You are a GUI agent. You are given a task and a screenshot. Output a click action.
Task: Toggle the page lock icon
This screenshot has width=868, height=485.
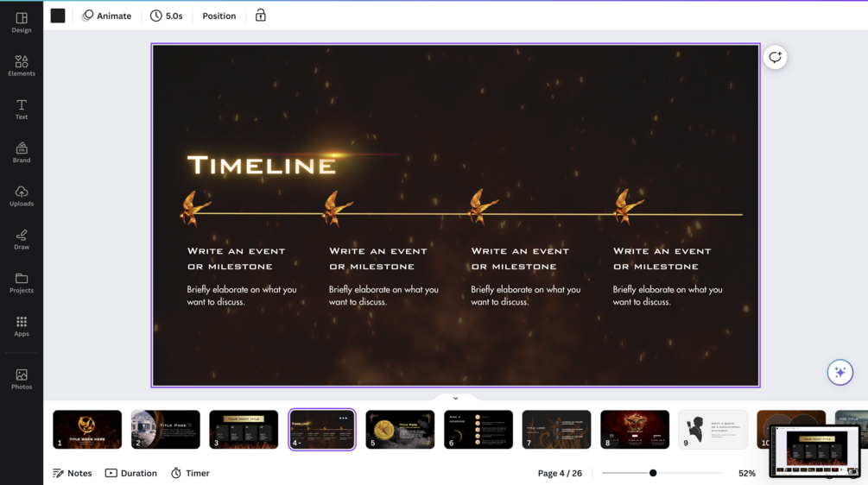coord(260,16)
